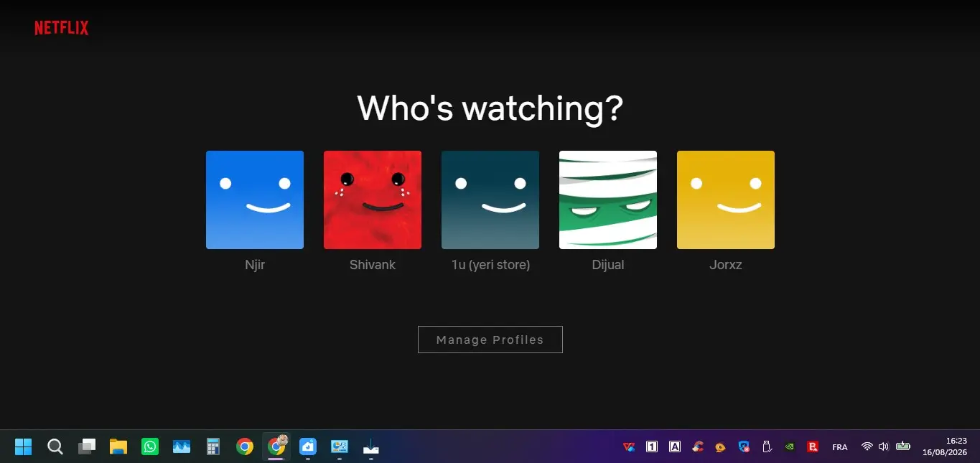Open the 1u (yeri store) profile avatar
Viewport: 980px width, 463px height.
click(490, 200)
